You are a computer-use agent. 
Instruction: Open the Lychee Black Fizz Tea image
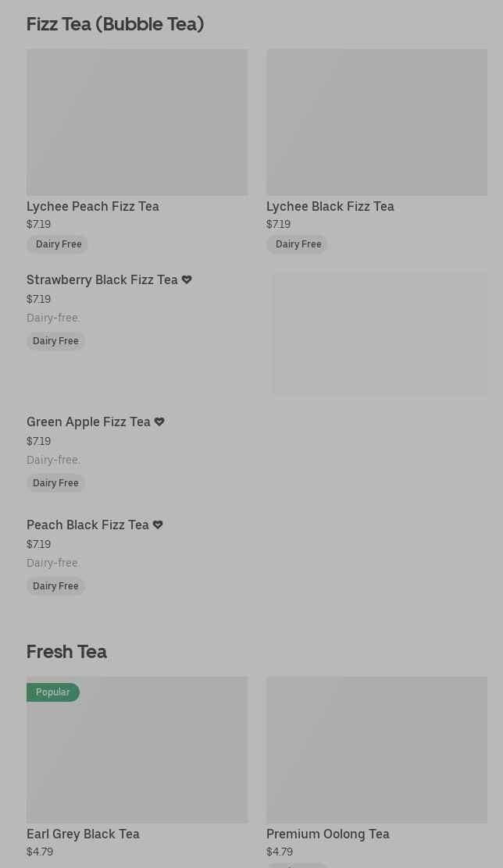point(376,123)
